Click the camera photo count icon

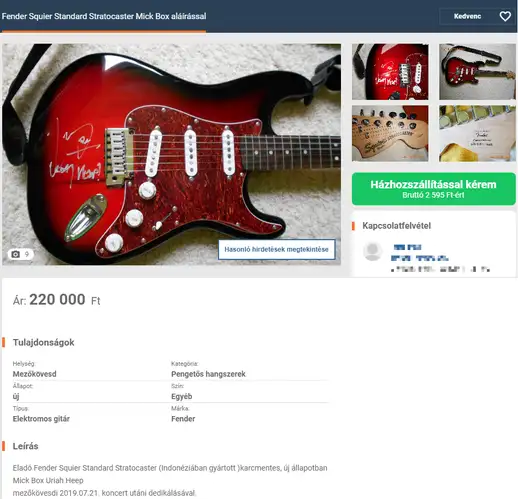click(16, 254)
